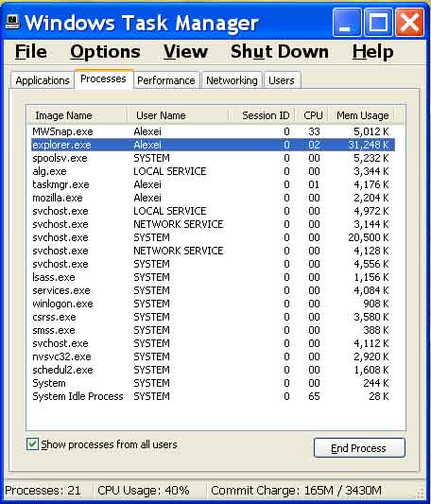Image resolution: width=431 pixels, height=504 pixels.
Task: Open the View menu
Action: click(185, 52)
